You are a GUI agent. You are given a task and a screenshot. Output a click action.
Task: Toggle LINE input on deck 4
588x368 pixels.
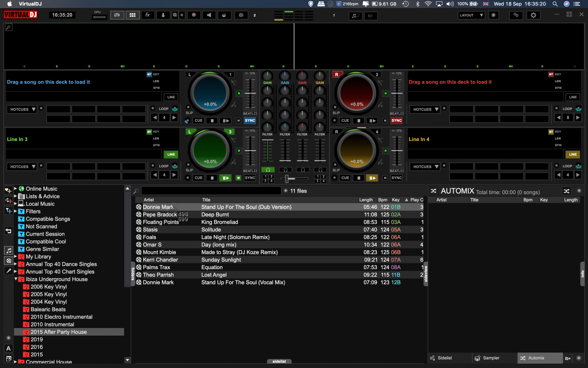[x=573, y=154]
